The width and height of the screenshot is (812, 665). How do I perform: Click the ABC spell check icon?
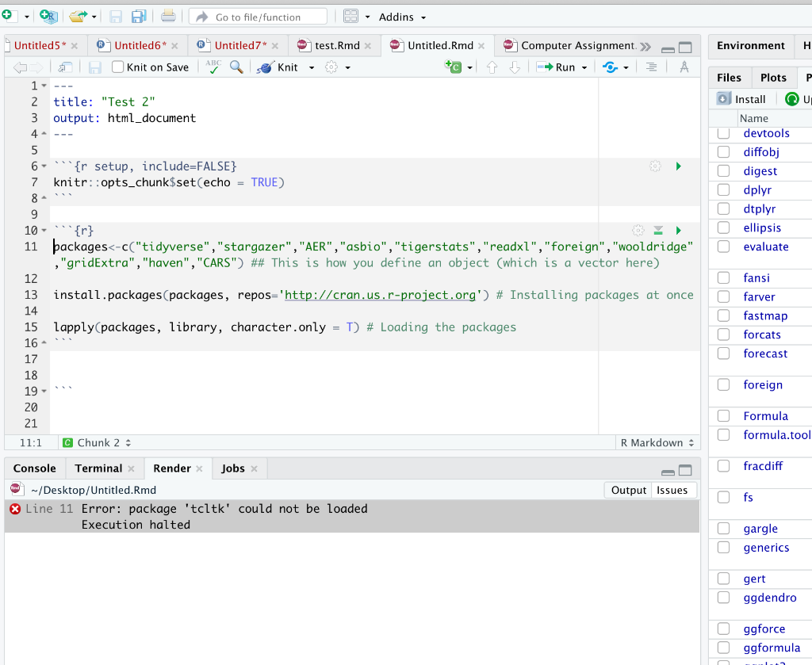coord(213,67)
